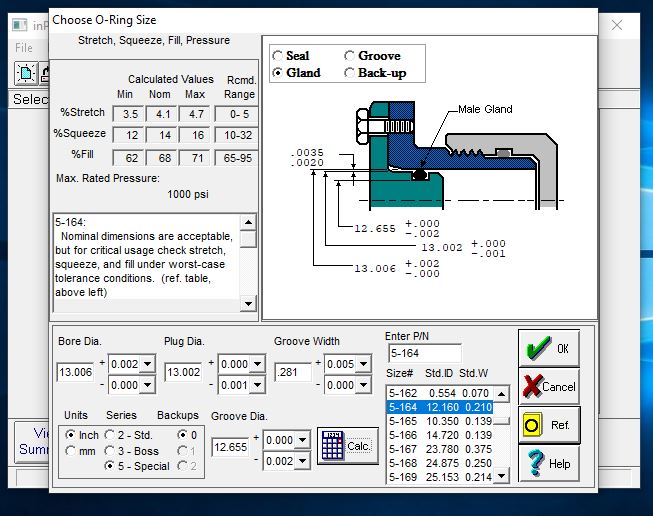Click the Male Gland diagram label
This screenshot has height=516, width=653.
pos(485,109)
